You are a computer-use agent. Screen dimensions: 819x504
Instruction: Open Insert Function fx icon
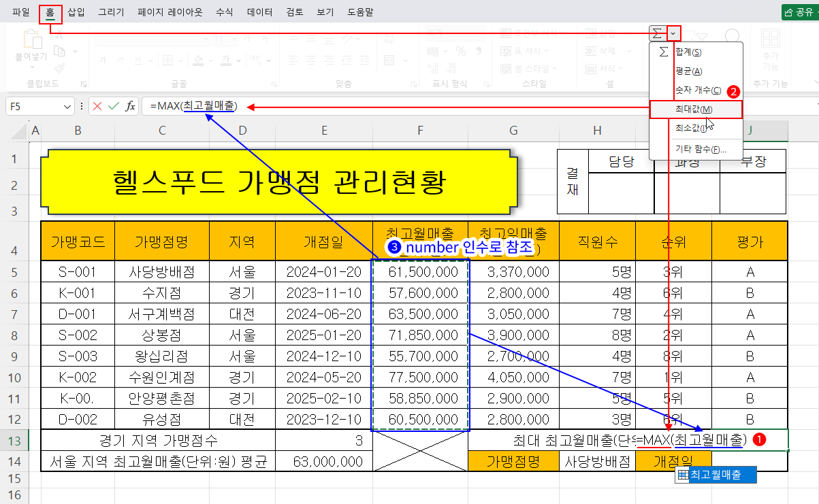[x=130, y=106]
